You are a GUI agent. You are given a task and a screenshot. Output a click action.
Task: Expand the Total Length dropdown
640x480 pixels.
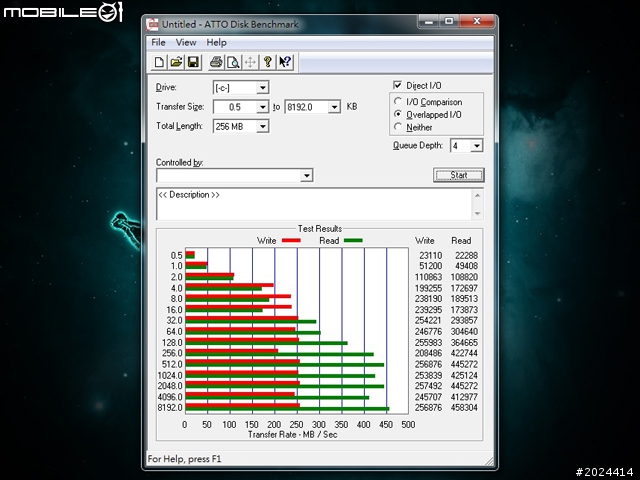262,127
